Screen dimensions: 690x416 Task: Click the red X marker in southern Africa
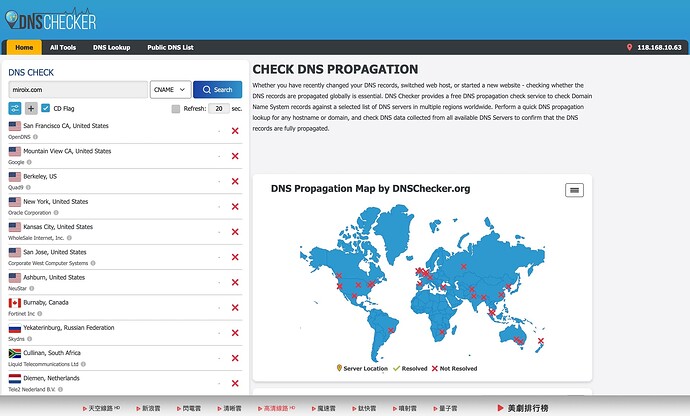(442, 332)
